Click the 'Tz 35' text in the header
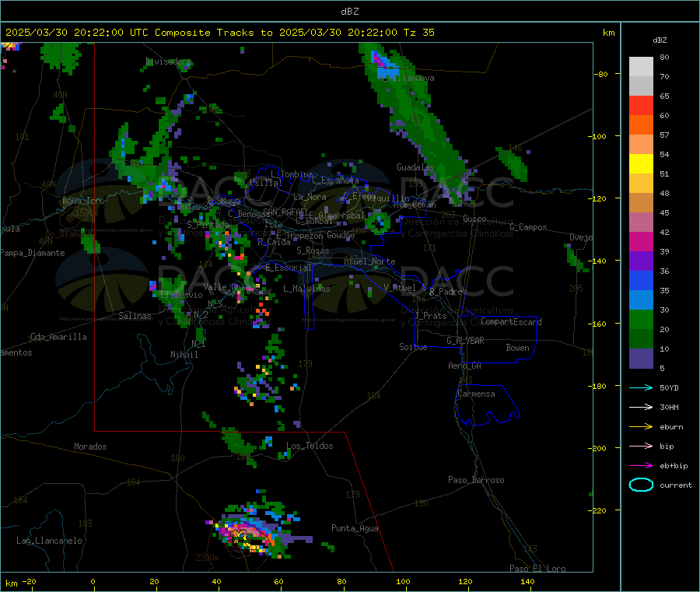Viewport: 700px width, 592px height. pyautogui.click(x=419, y=33)
